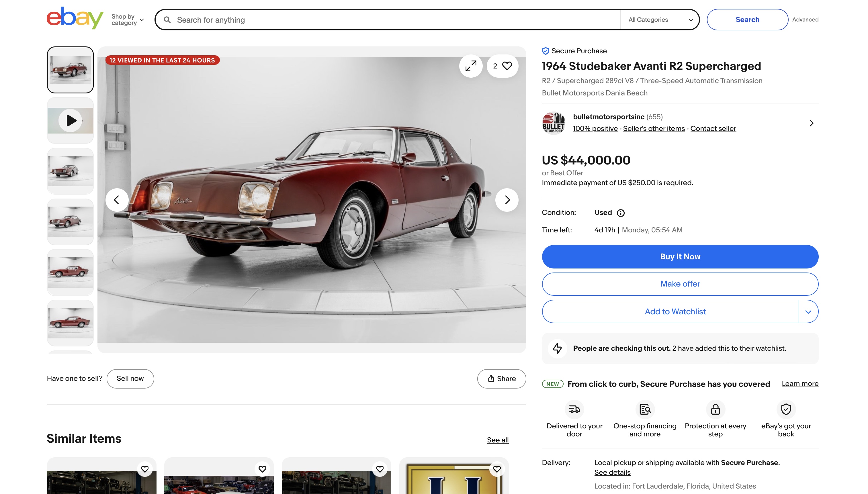The width and height of the screenshot is (868, 494).
Task: Open the Add to Watchlist dropdown arrow
Action: click(x=808, y=311)
